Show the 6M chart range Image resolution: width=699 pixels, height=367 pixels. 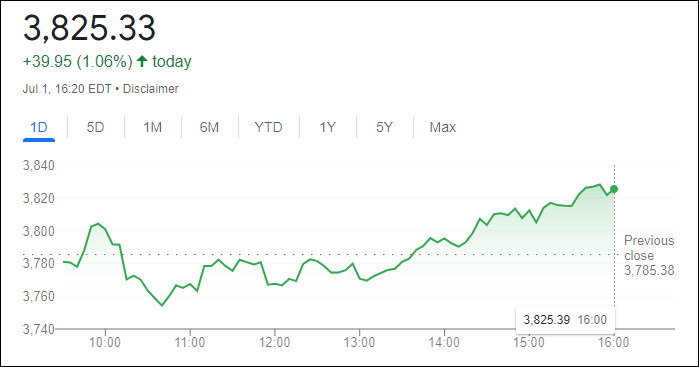click(210, 128)
